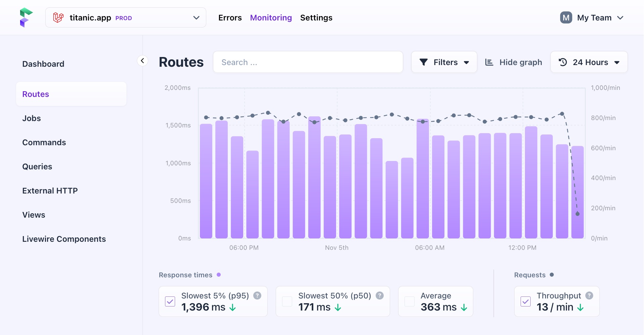Open the titanic.app project dropdown

[x=196, y=17]
